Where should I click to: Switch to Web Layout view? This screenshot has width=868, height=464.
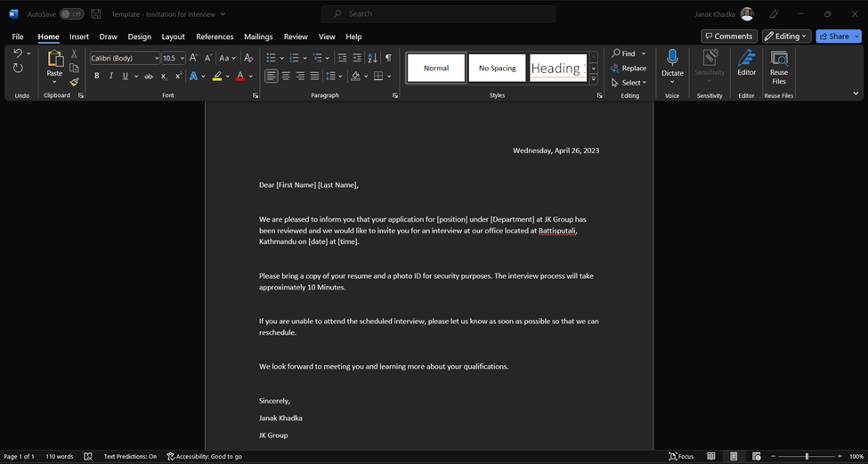click(756, 456)
